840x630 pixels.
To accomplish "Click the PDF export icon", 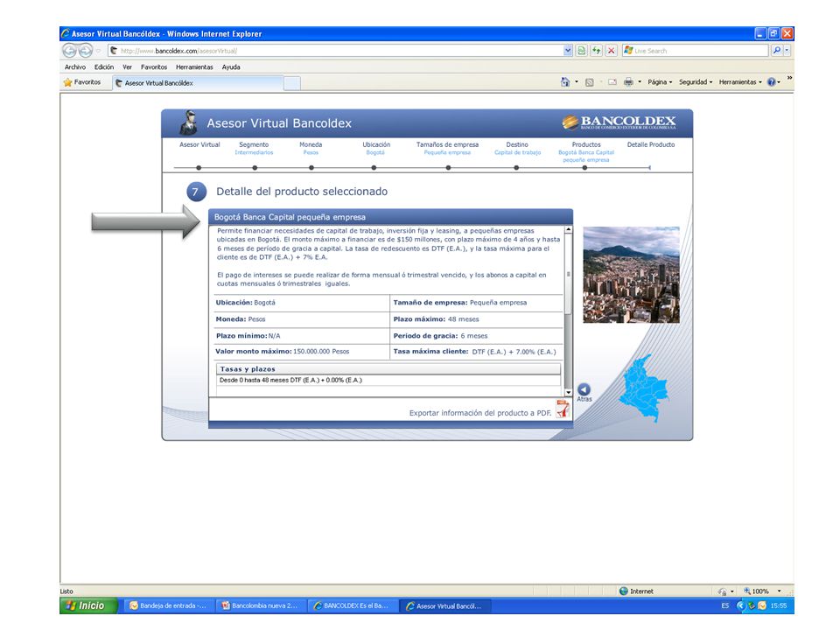I will [563, 409].
